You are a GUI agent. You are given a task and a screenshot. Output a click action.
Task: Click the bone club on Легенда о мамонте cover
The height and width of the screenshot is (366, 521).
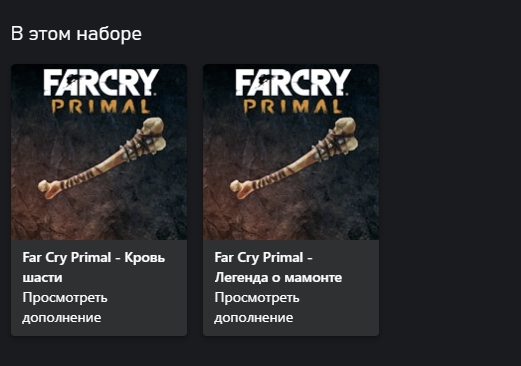pyautogui.click(x=294, y=158)
